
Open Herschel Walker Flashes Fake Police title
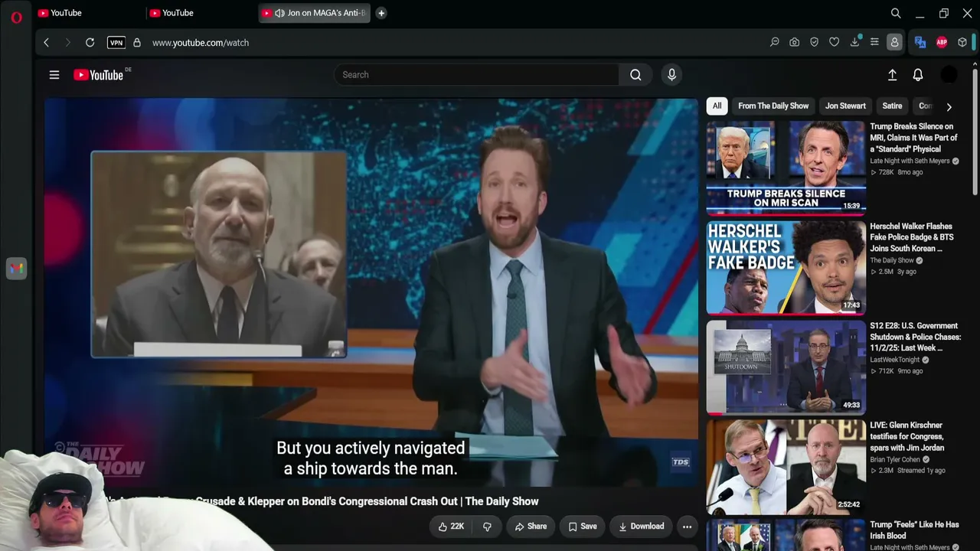tap(912, 237)
